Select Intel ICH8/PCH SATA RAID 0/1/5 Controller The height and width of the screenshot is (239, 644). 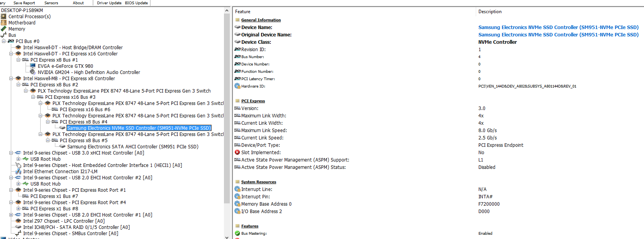[x=76, y=227]
